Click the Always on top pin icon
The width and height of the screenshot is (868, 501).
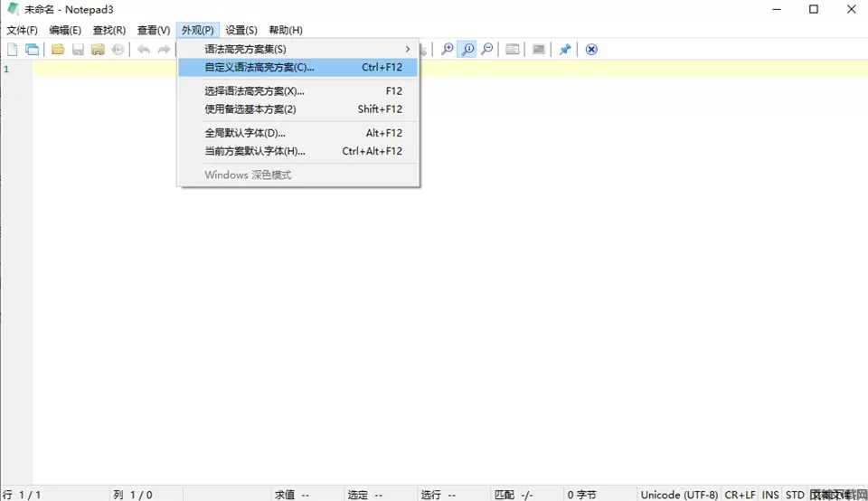(x=564, y=49)
